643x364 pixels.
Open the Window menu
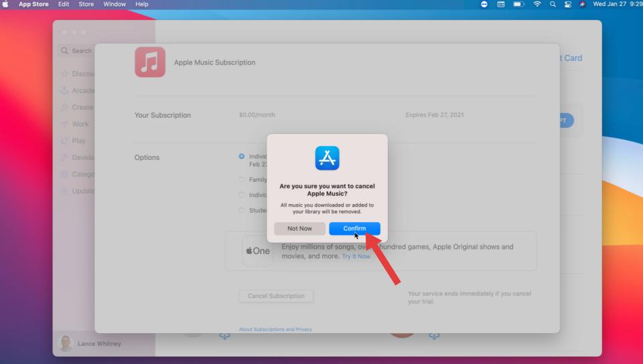pos(115,4)
